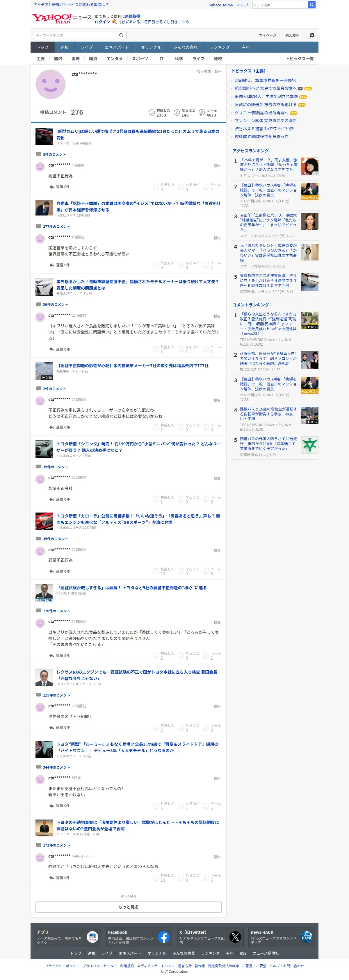Screen dimensions: 349x980
Task: Open topic 北朝鮮兵、軍事境界線を一時侵犯
Action: click(x=265, y=81)
